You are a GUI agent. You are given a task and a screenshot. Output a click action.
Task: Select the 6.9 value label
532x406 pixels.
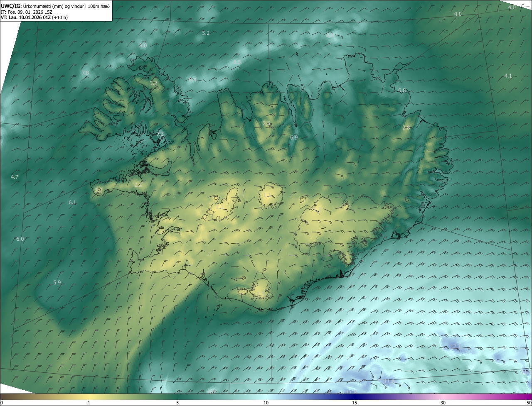point(294,137)
